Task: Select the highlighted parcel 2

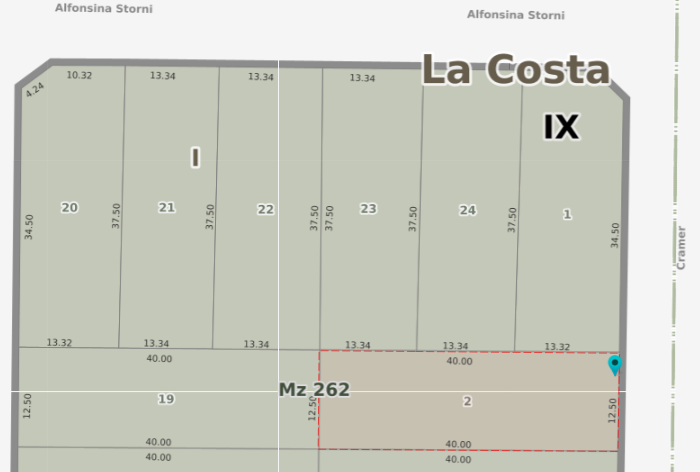Action: [x=467, y=401]
